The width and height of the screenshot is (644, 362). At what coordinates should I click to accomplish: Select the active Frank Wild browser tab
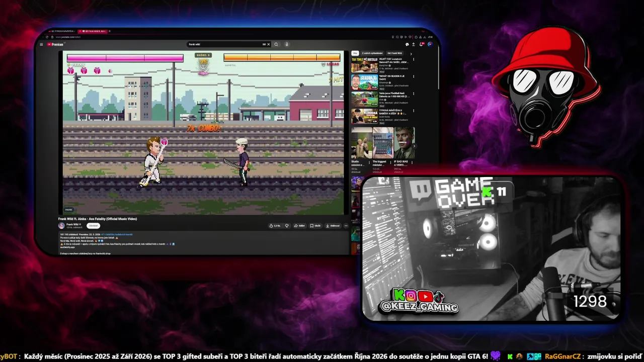pyautogui.click(x=93, y=31)
